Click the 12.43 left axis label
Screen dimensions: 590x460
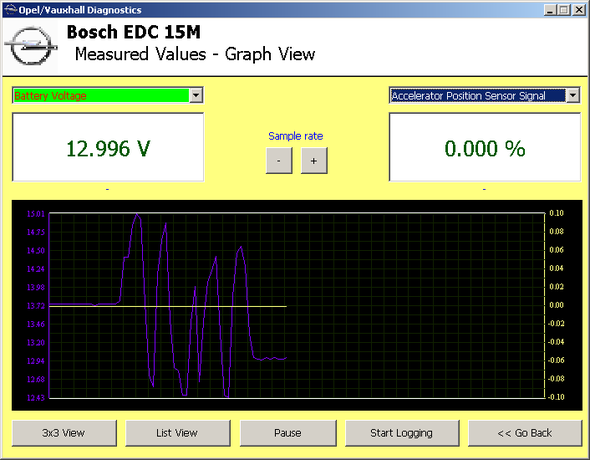pyautogui.click(x=35, y=398)
